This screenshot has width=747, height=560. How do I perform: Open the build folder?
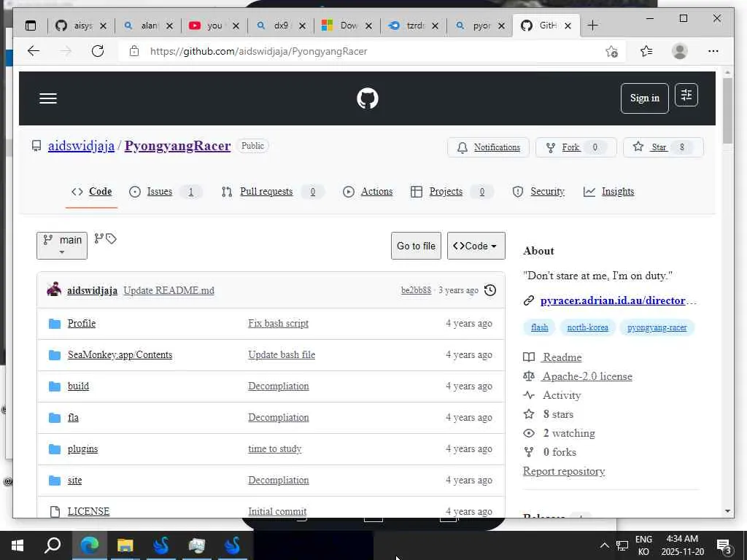point(78,386)
